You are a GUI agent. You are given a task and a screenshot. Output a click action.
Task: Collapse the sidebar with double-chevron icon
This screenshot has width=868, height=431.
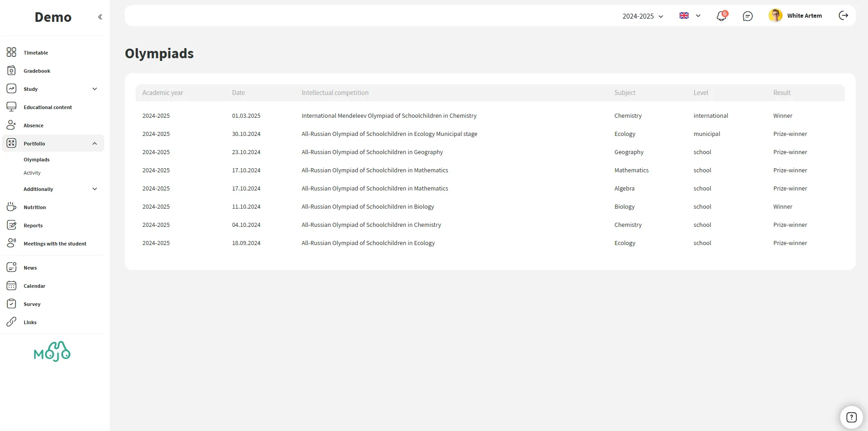100,17
